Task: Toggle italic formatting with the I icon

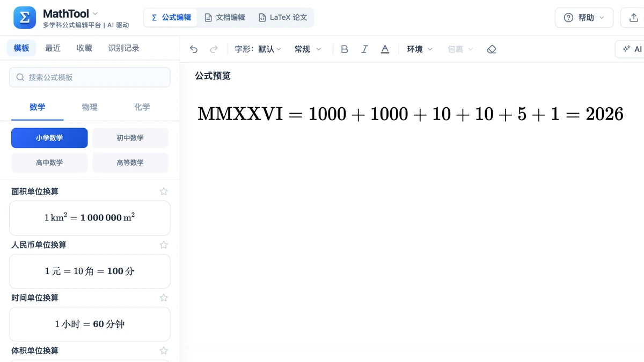Action: pos(364,49)
